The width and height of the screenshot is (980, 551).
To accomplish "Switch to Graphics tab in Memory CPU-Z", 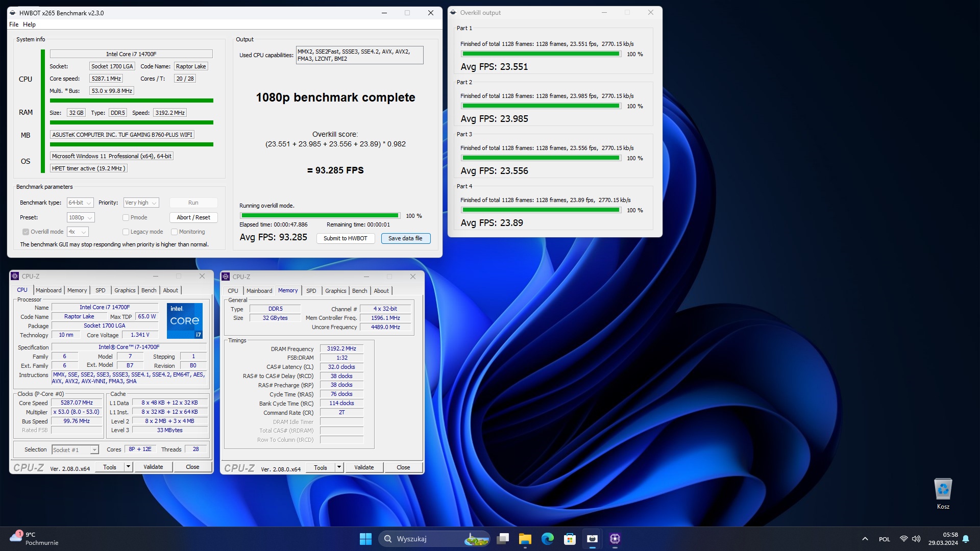I will pyautogui.click(x=335, y=291).
